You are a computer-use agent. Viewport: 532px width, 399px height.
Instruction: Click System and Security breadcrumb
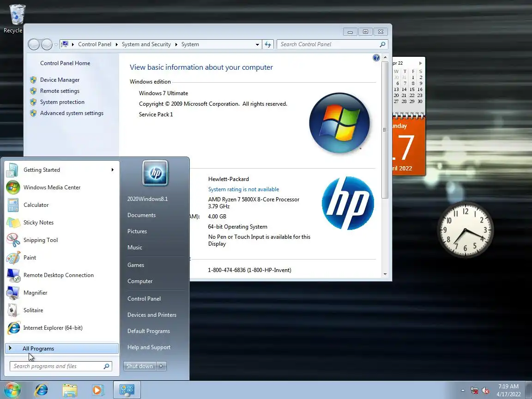(x=146, y=44)
